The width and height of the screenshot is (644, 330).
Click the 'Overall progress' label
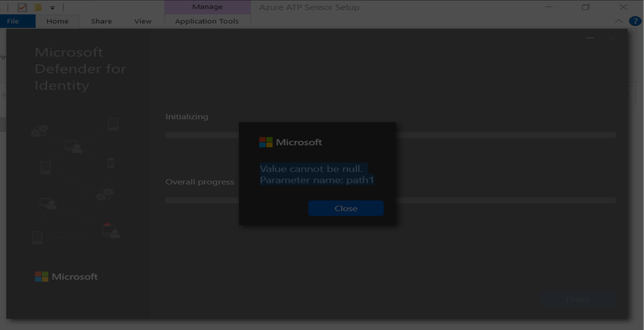(x=200, y=182)
